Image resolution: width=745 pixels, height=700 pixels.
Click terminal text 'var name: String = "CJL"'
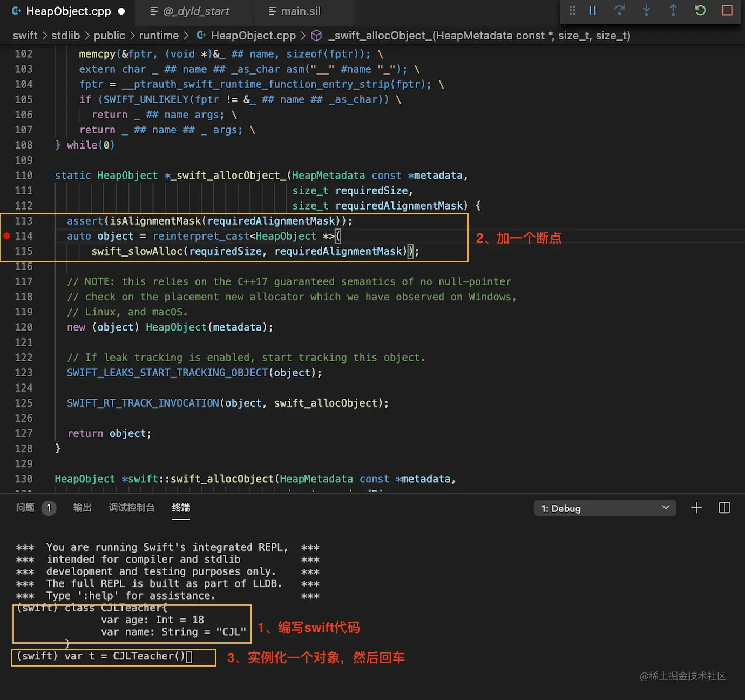pos(174,632)
